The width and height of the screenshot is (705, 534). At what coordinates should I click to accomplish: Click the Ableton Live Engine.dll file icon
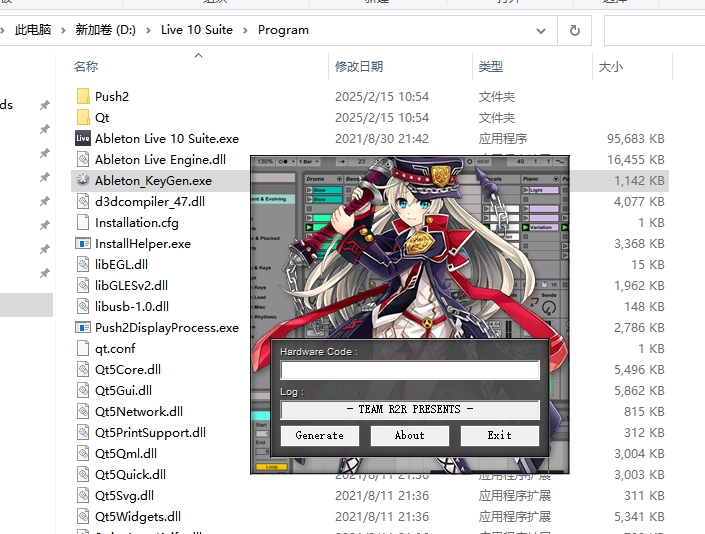point(83,160)
